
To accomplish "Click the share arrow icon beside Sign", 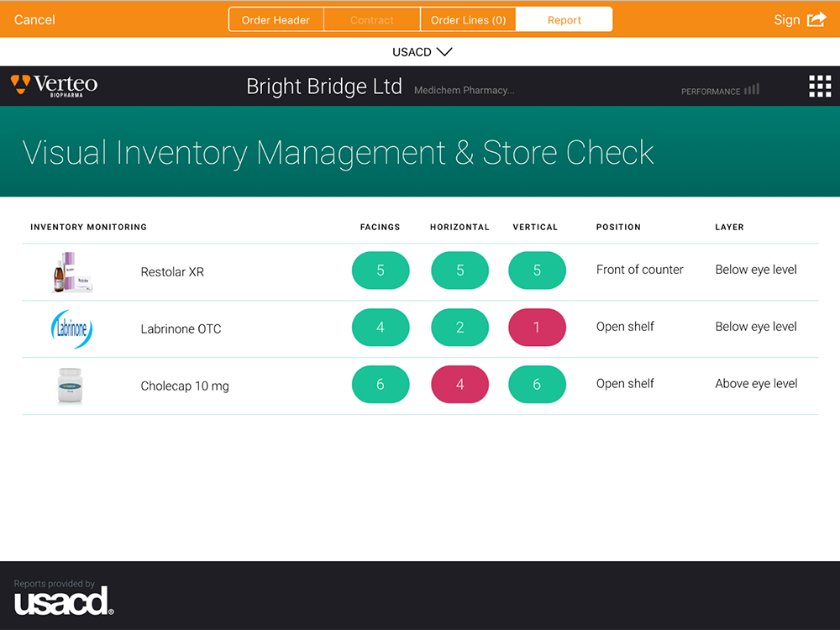I will coord(816,19).
